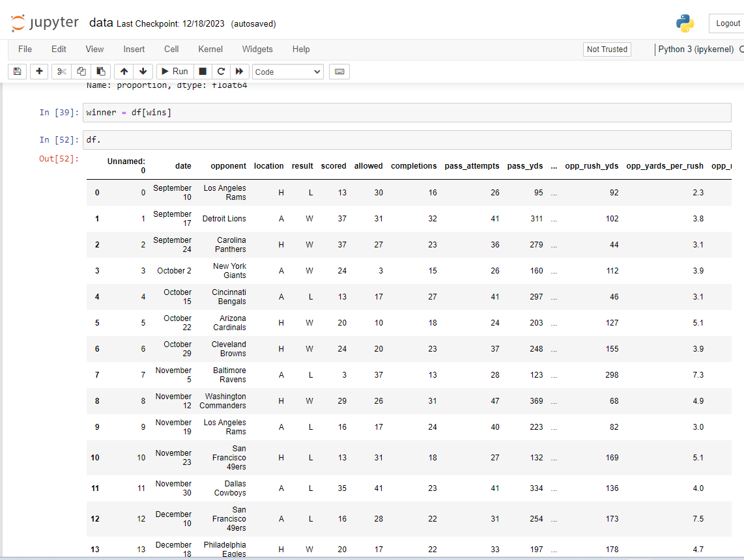
Task: Cut selected cells with scissors icon
Action: coord(61,72)
